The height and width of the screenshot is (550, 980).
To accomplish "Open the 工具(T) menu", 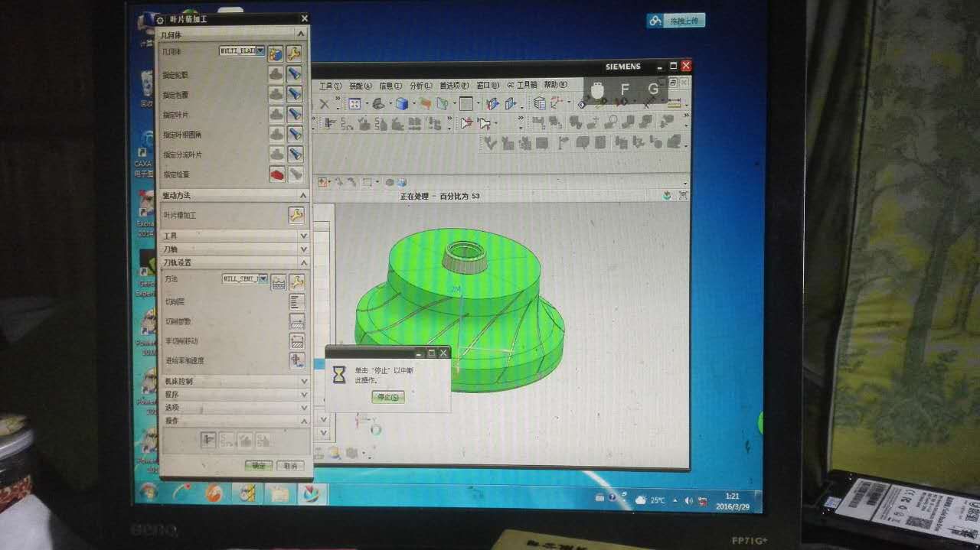I will (x=330, y=86).
